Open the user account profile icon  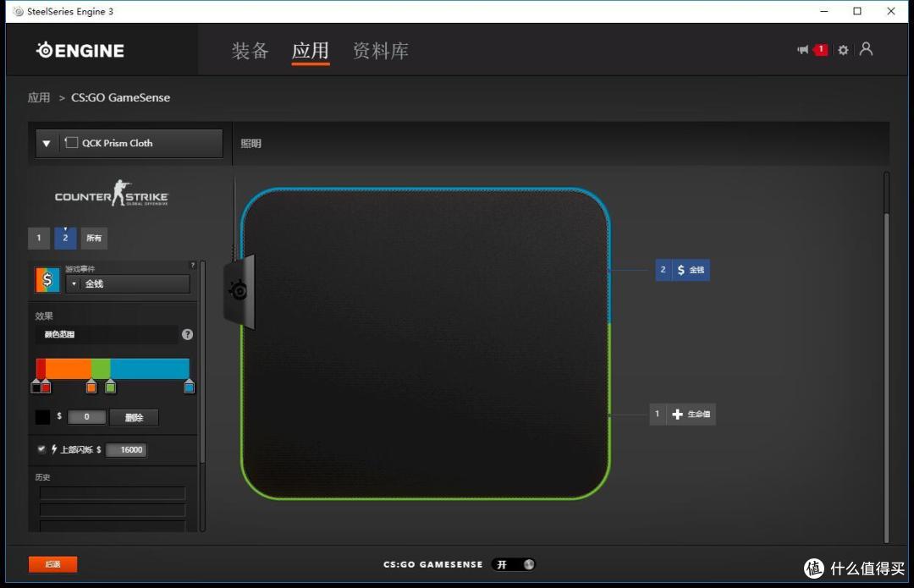tap(867, 49)
